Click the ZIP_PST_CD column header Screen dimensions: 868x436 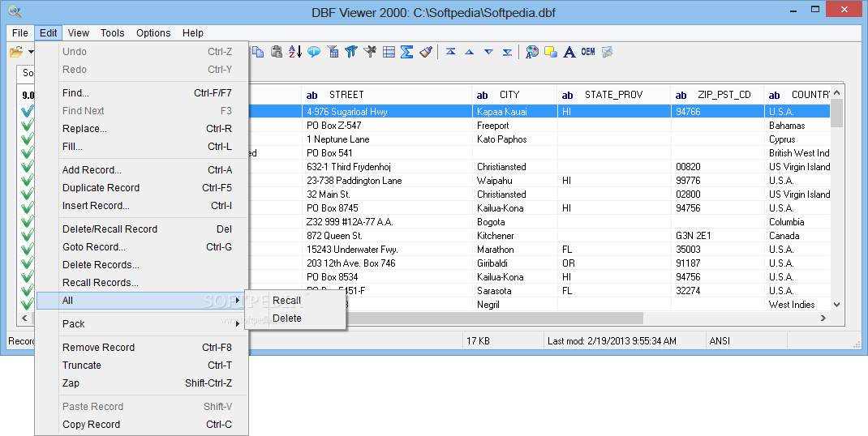(x=717, y=95)
